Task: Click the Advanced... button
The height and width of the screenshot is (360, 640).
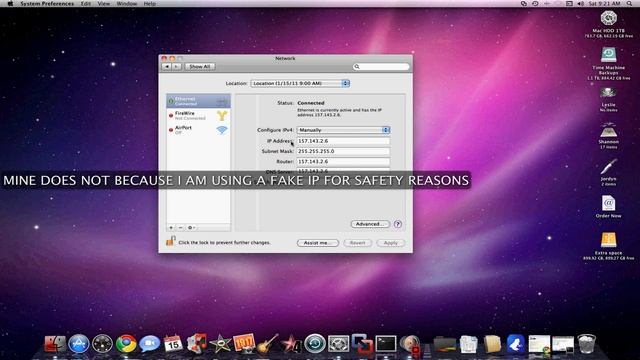Action: click(x=370, y=224)
